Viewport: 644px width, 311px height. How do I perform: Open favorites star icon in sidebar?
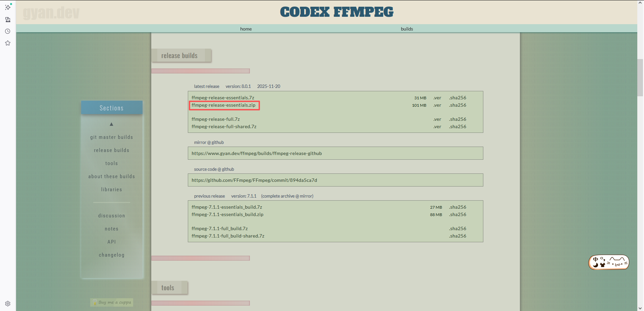point(8,43)
